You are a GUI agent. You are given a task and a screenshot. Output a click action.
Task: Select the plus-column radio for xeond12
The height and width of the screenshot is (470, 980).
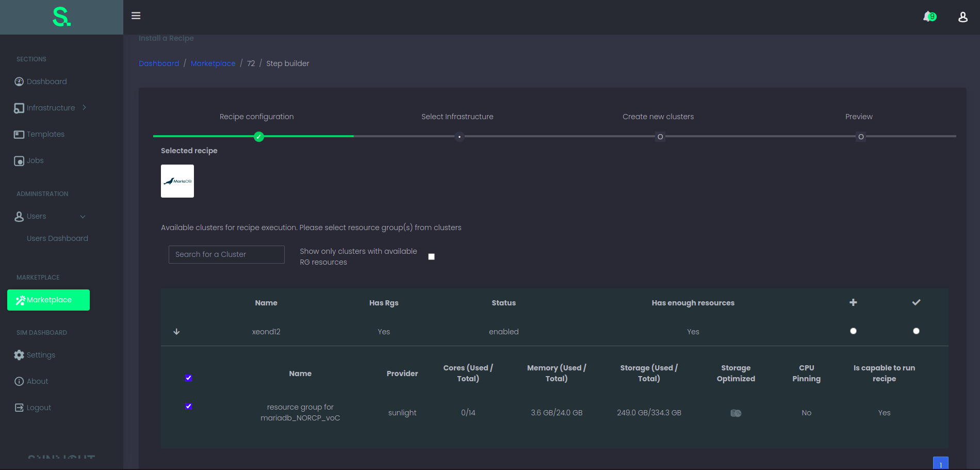(853, 331)
